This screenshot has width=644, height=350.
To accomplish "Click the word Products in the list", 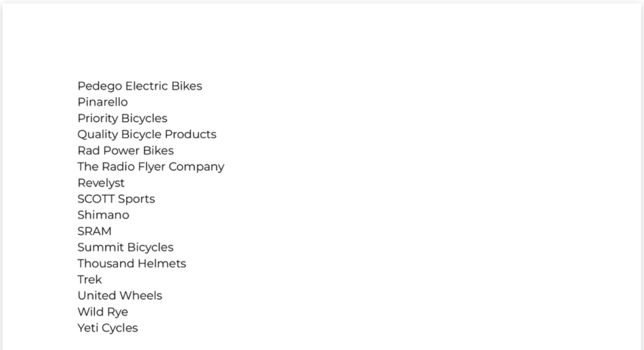I will click(191, 135).
